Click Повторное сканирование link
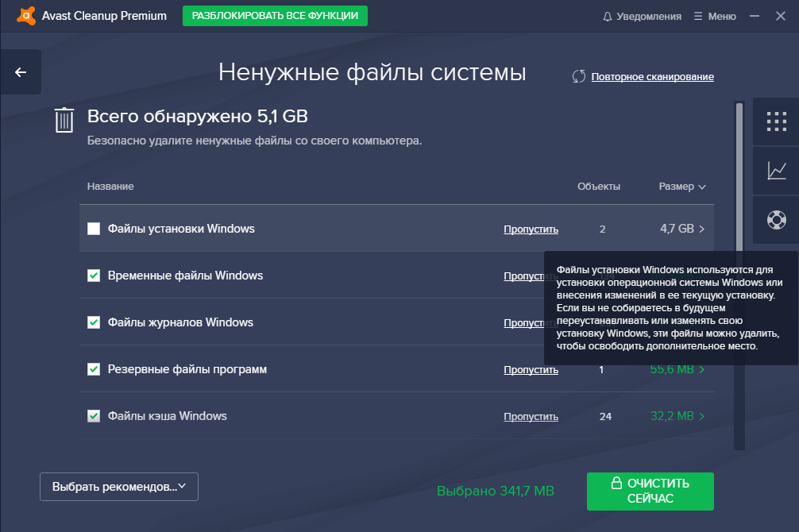This screenshot has height=532, width=799. coord(652,77)
